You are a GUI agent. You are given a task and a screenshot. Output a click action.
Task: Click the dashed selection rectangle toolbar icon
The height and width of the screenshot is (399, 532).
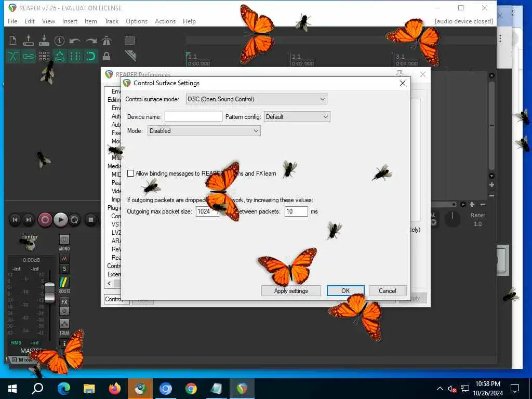click(129, 41)
